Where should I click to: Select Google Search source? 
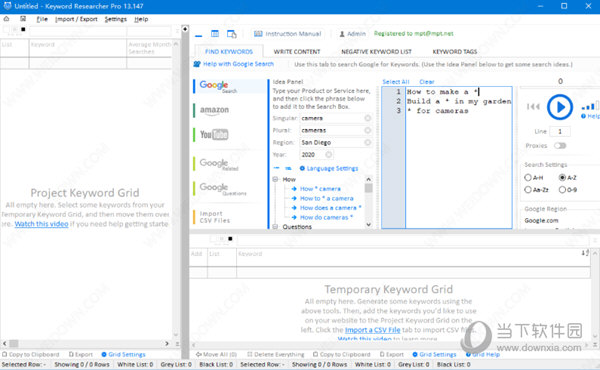(x=230, y=86)
